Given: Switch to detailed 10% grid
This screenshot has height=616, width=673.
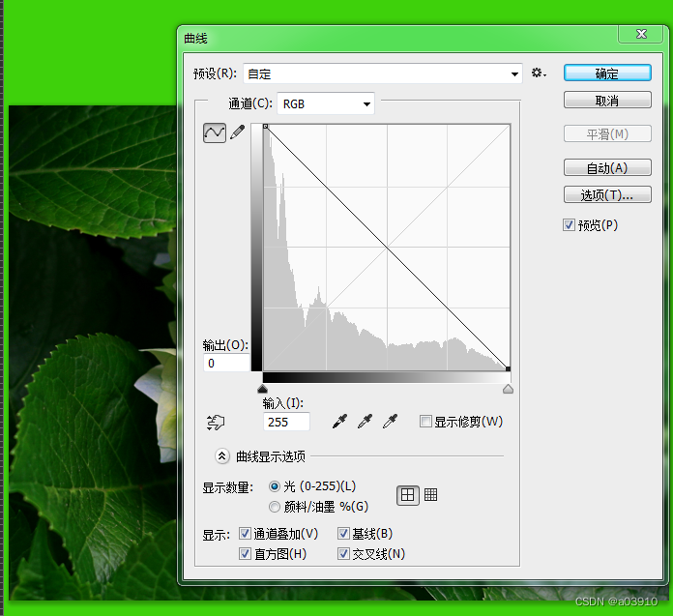Looking at the screenshot, I should tap(430, 495).
